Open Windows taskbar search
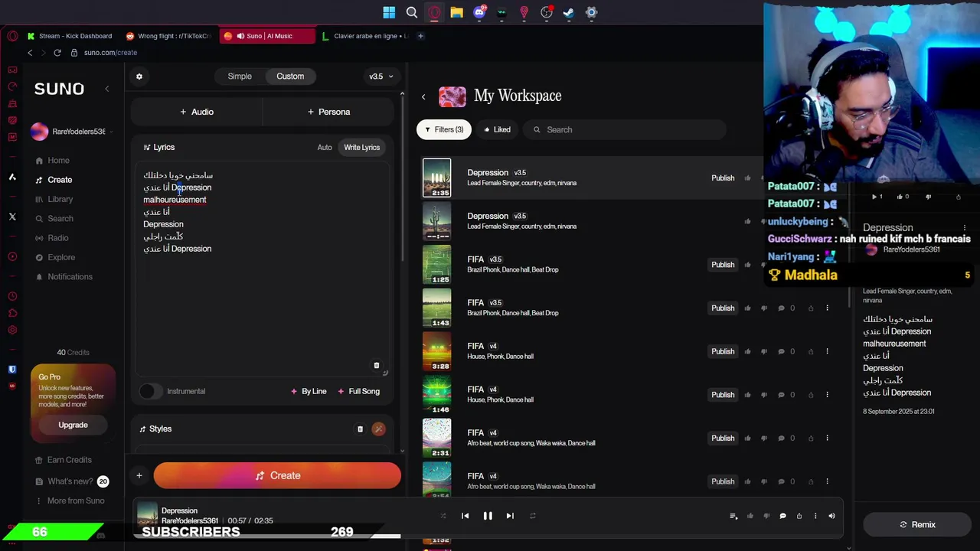Viewport: 980px width, 551px height. click(x=412, y=12)
